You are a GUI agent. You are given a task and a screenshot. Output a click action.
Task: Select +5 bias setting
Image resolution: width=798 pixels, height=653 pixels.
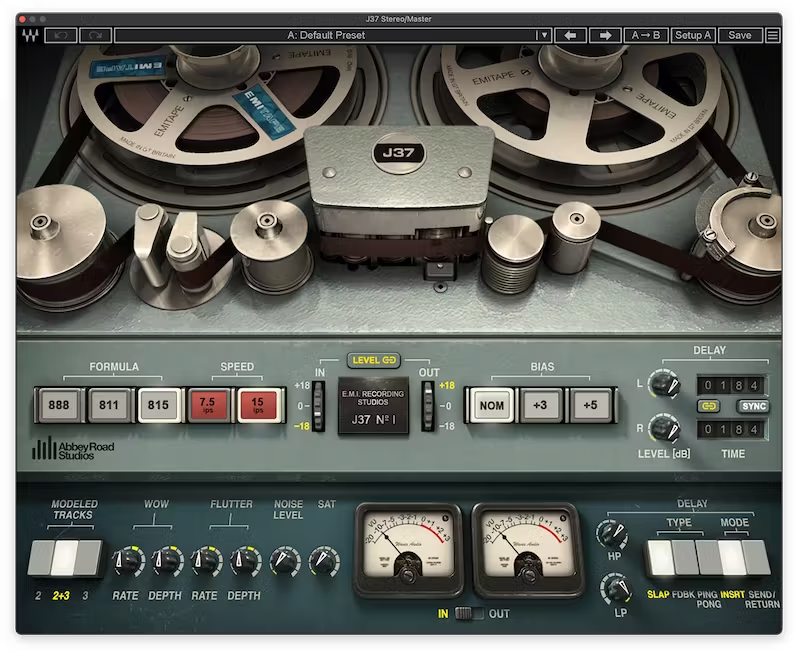(590, 405)
